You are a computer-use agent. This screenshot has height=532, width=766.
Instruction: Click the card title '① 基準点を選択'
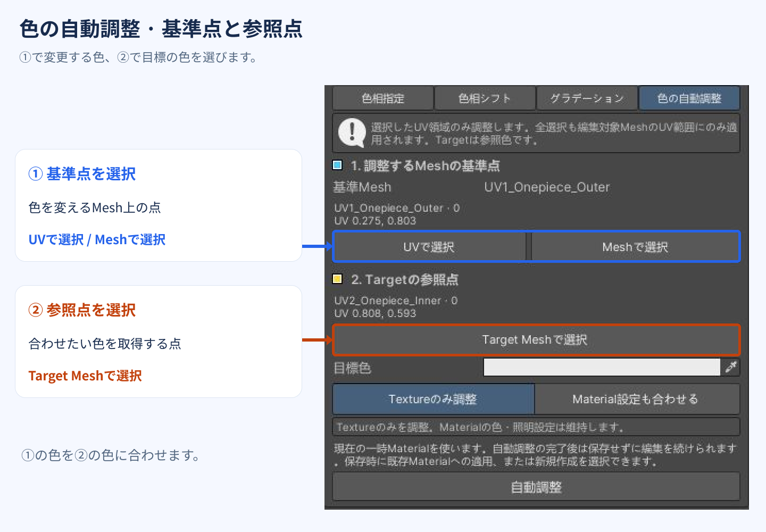(82, 174)
